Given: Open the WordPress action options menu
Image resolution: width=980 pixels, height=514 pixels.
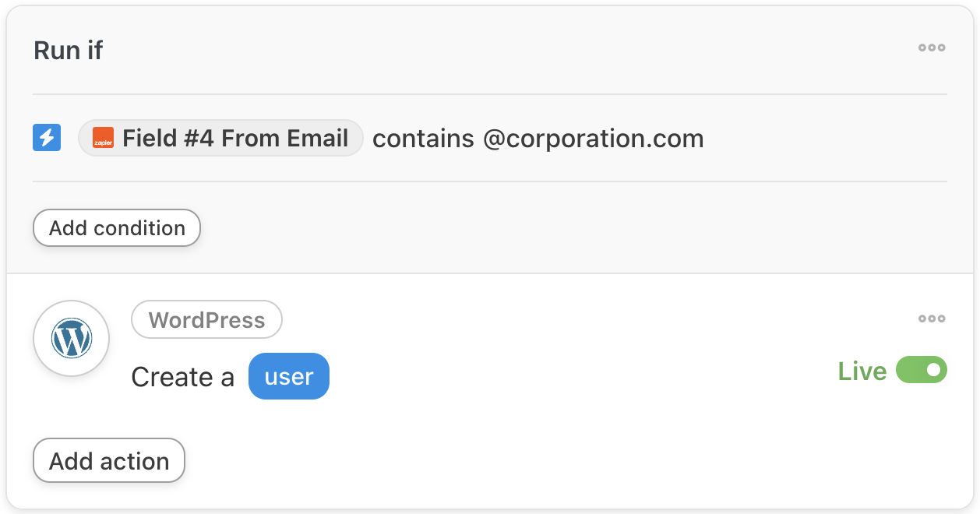Looking at the screenshot, I should (x=931, y=319).
